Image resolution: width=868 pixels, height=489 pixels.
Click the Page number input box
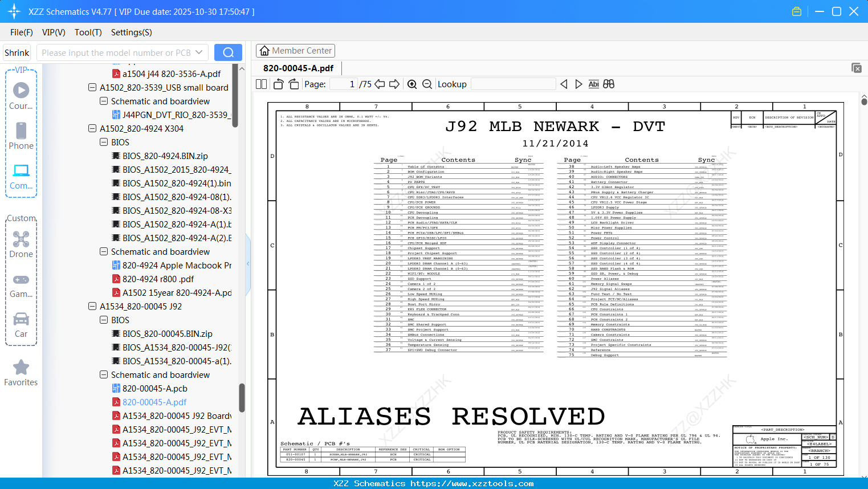click(x=344, y=84)
